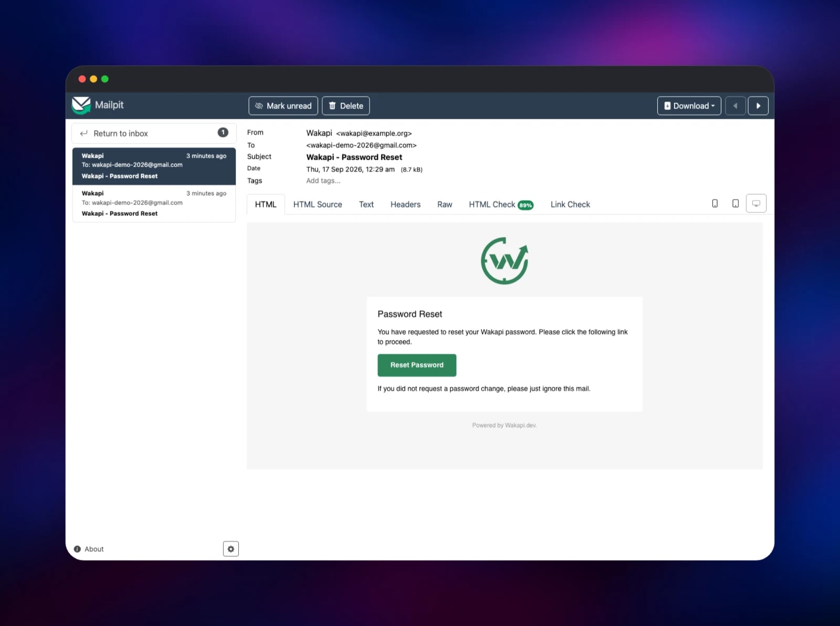The height and width of the screenshot is (626, 840).
Task: Open the second (unselected) Wakapi Password Reset message
Action: click(x=154, y=203)
